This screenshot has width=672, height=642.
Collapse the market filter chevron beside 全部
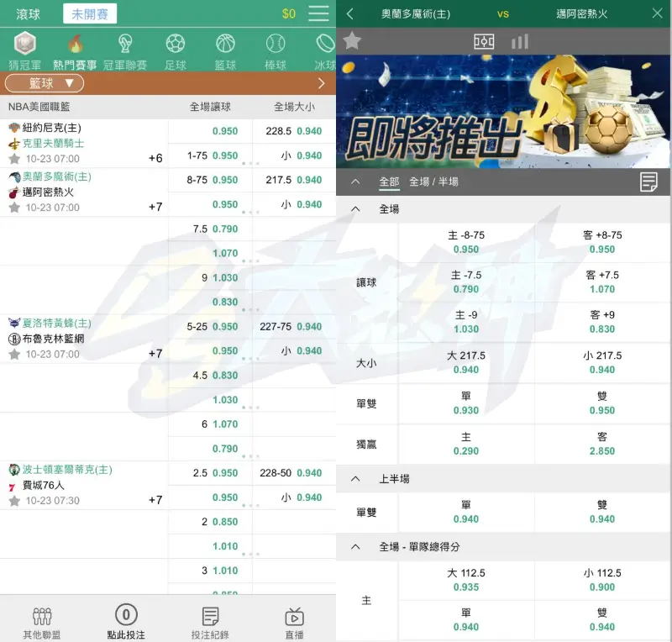click(x=355, y=182)
